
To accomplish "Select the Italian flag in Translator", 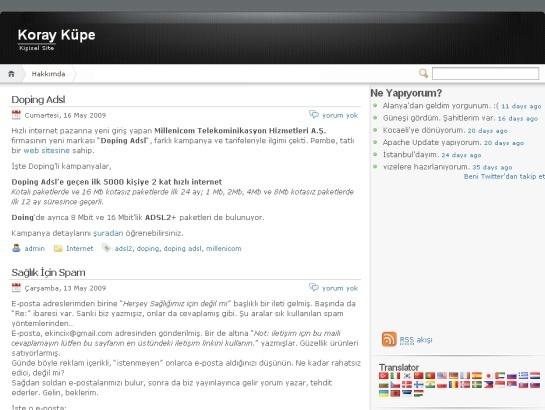I will tap(395, 376).
